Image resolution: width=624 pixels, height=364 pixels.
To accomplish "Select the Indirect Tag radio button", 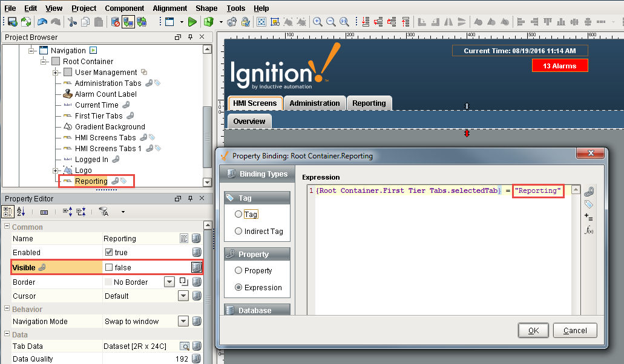I will click(238, 231).
